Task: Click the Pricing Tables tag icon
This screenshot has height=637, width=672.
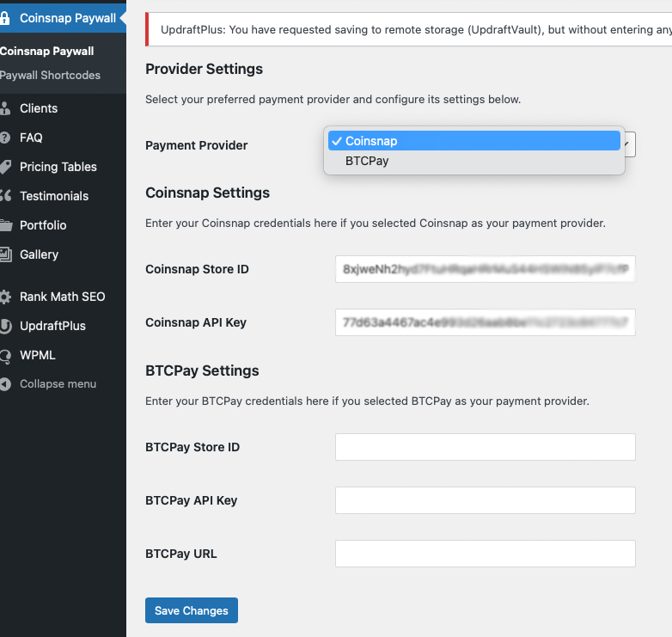Action: click(5, 167)
